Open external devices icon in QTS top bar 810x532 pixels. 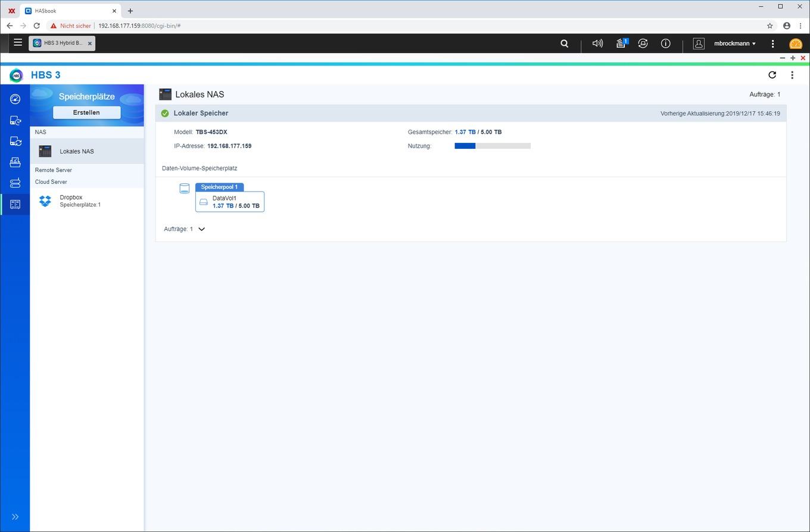point(643,43)
